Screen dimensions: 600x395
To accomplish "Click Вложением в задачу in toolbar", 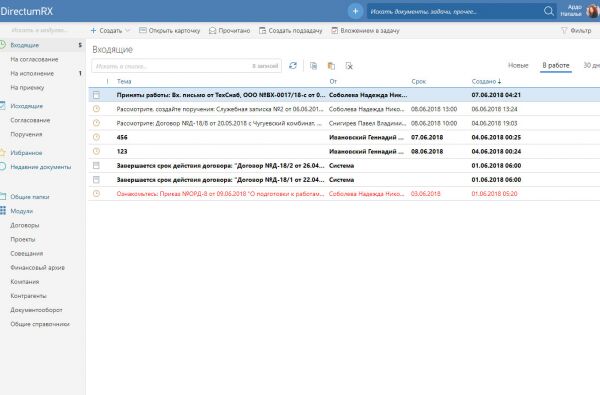I will 365,30.
